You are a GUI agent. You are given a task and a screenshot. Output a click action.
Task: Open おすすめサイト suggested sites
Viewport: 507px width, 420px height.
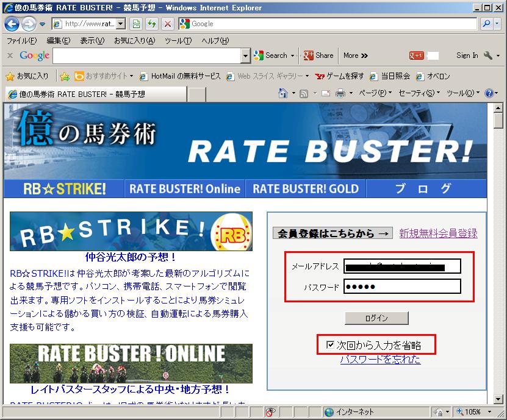(x=104, y=76)
